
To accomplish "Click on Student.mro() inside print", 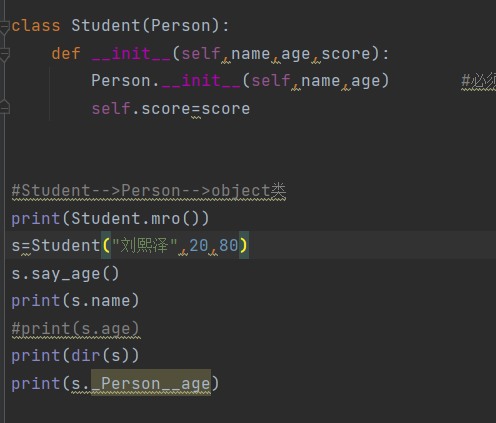I will pos(135,219).
